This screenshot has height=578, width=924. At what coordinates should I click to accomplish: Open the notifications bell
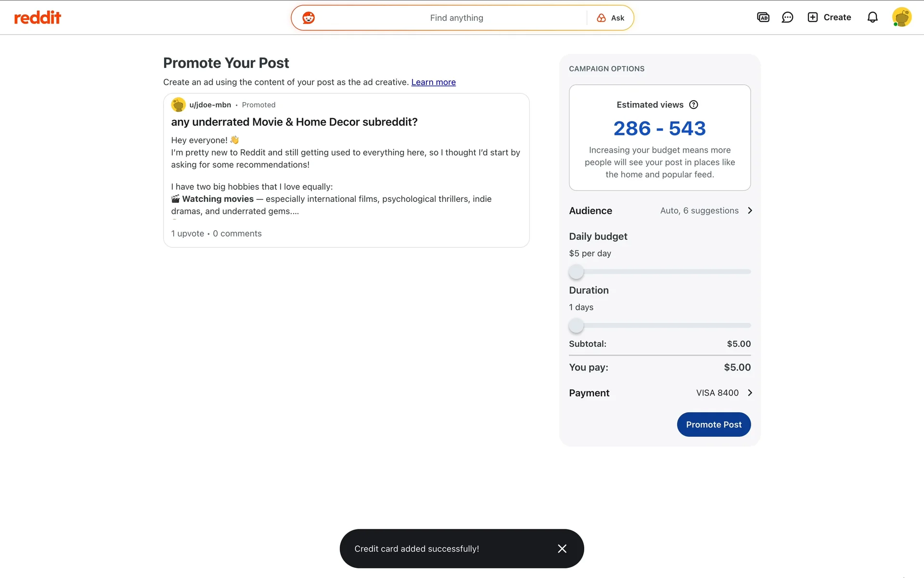(872, 17)
